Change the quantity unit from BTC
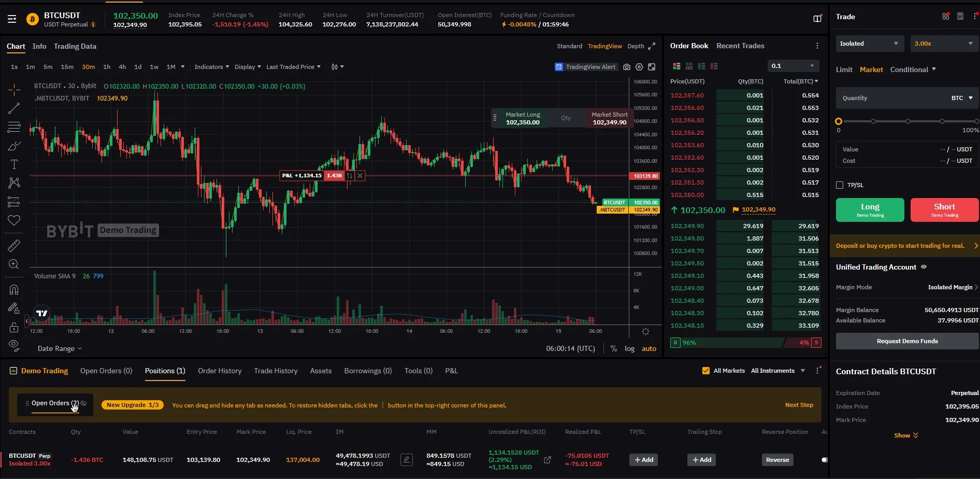 (x=962, y=98)
